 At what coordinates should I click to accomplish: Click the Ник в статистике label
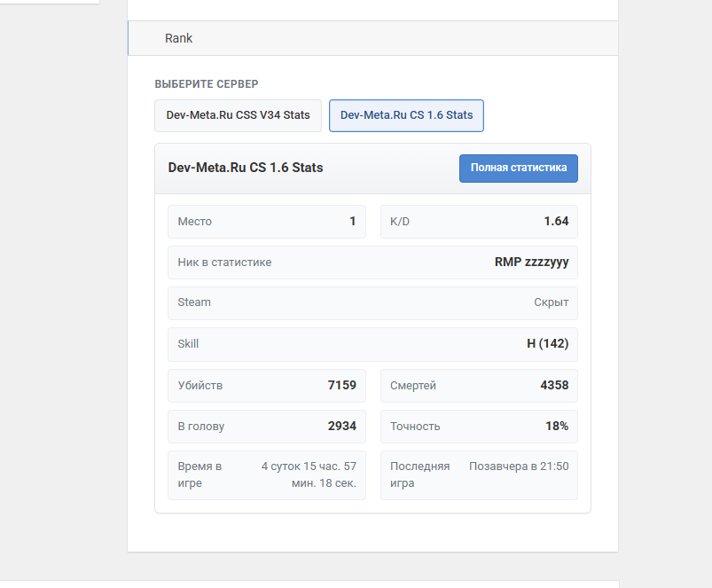tap(224, 263)
